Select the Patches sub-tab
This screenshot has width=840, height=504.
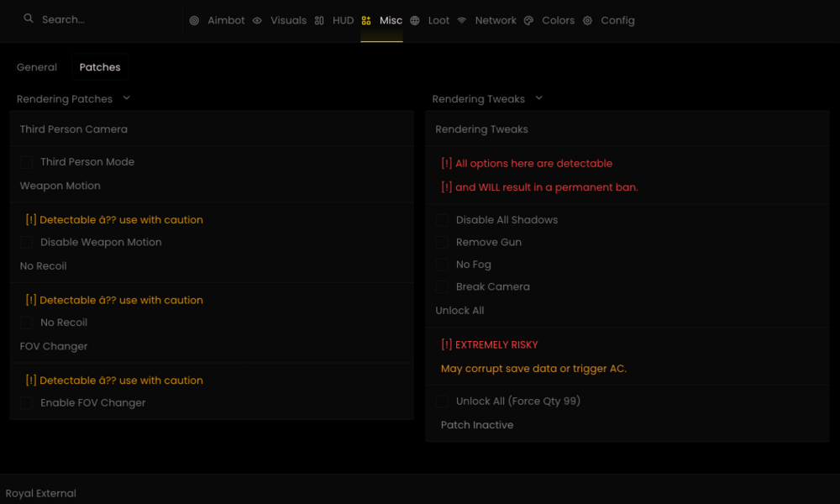tap(100, 67)
